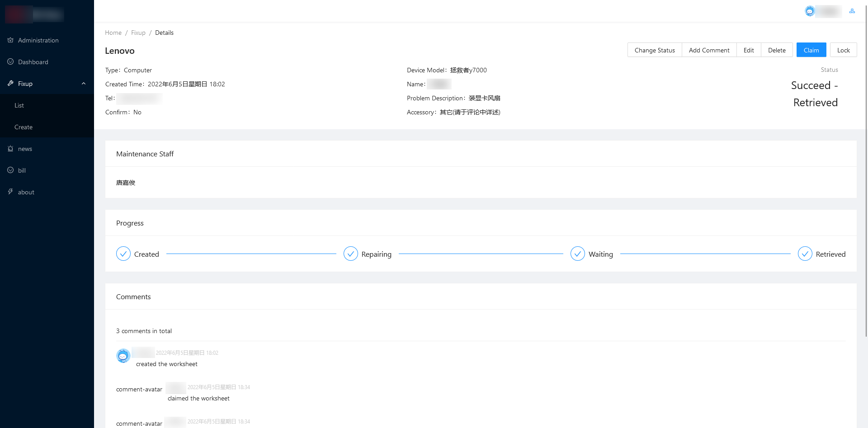
Task: Click the Administration crown icon
Action: 10,40
